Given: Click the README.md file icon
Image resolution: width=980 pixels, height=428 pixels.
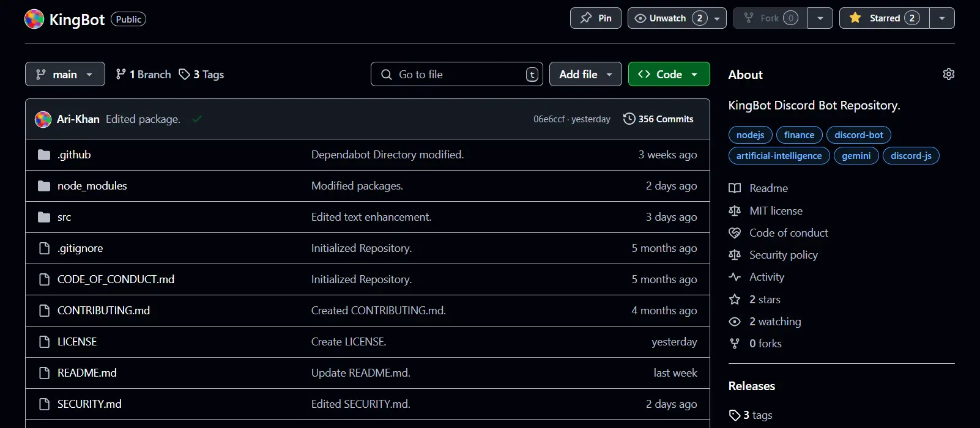Looking at the screenshot, I should pyautogui.click(x=44, y=373).
